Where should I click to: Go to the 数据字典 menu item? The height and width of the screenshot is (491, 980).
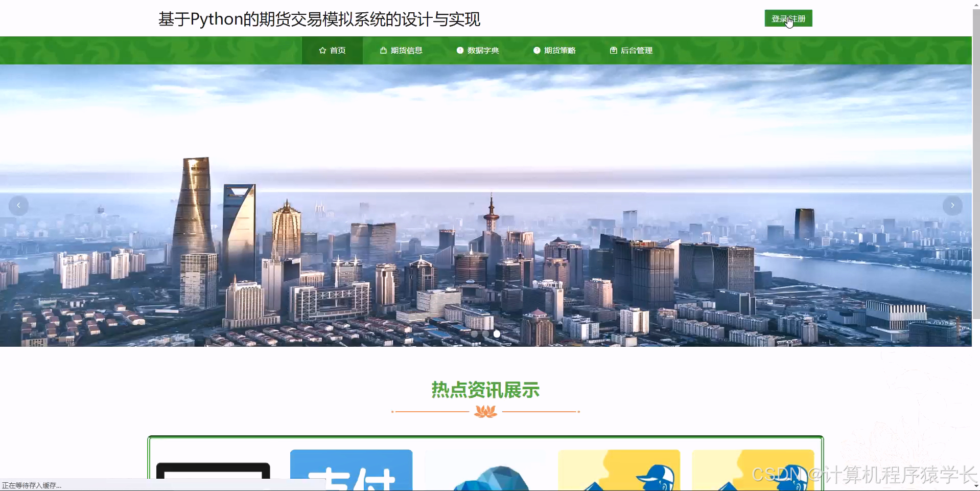click(478, 50)
